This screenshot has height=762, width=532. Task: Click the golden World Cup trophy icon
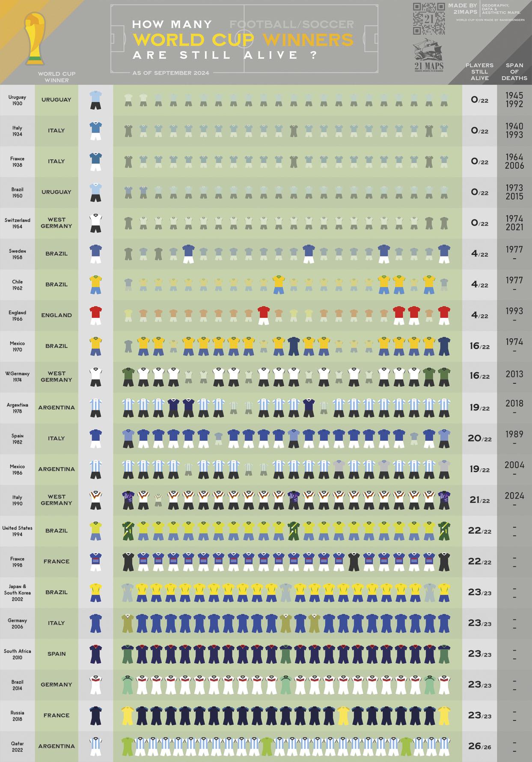coord(35,38)
